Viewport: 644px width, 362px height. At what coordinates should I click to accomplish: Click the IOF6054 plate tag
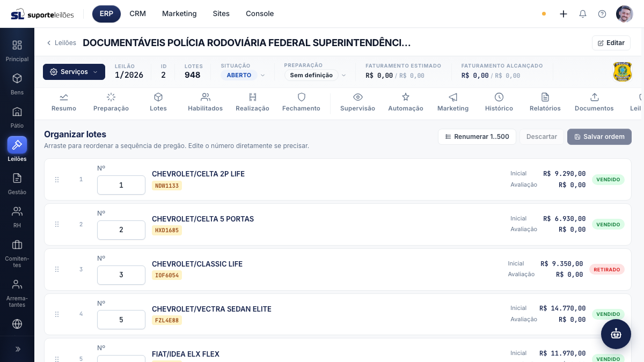click(167, 275)
